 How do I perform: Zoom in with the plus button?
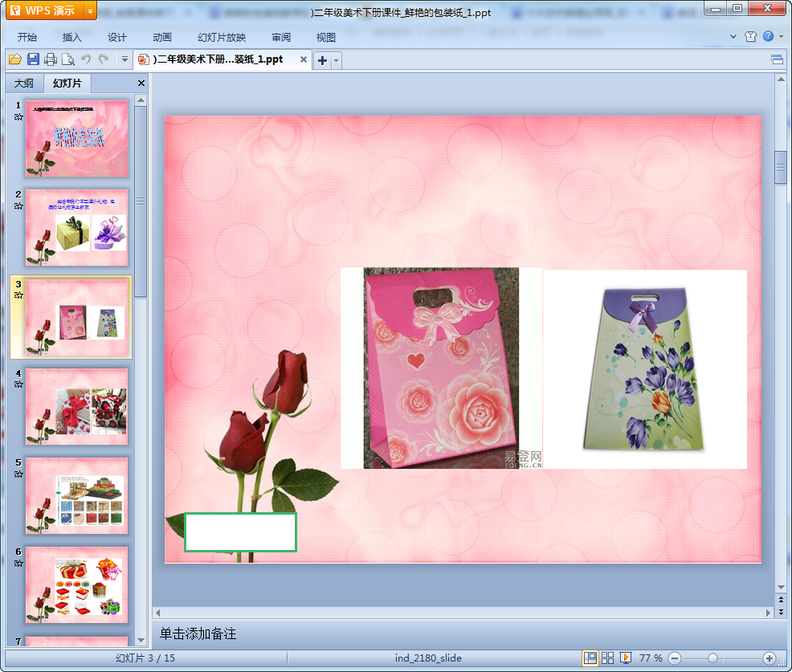point(770,658)
